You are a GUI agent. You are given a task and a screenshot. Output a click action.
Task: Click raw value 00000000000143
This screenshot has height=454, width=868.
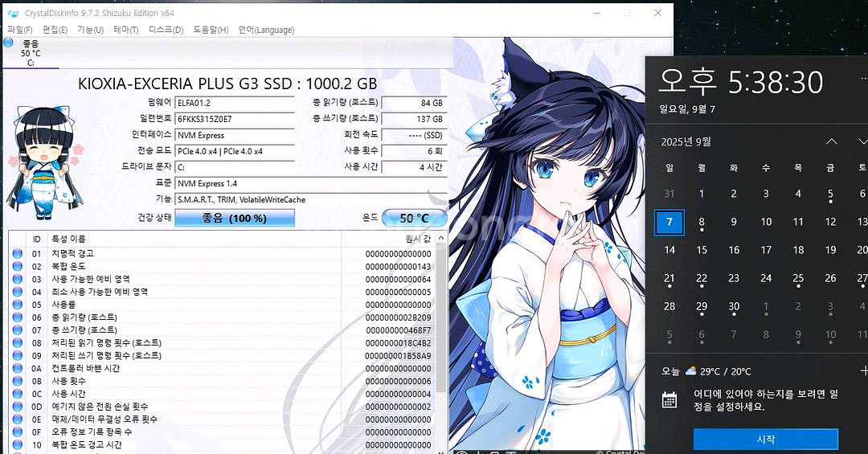pyautogui.click(x=398, y=266)
